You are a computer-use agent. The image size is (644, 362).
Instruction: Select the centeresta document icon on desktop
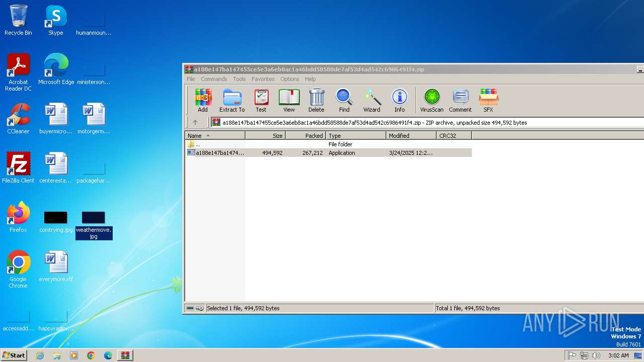tap(56, 168)
